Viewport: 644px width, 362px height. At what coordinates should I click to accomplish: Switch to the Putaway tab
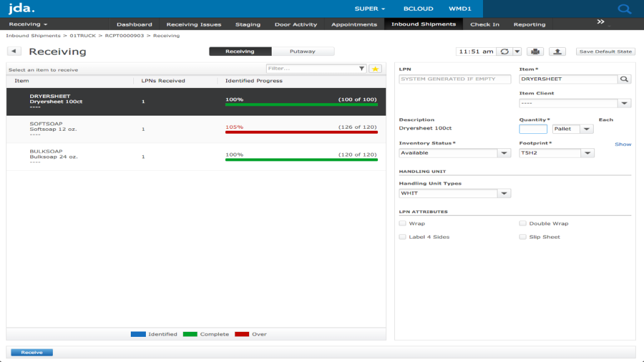click(303, 51)
